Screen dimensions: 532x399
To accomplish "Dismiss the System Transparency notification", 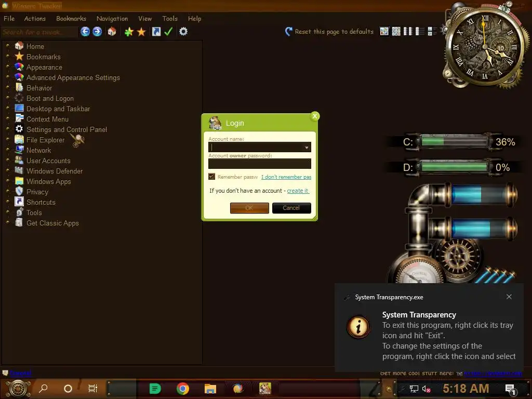I will coord(509,297).
